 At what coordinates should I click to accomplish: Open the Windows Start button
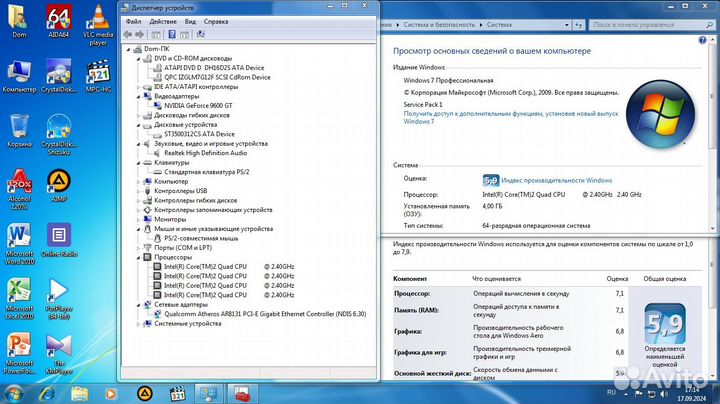[12, 394]
